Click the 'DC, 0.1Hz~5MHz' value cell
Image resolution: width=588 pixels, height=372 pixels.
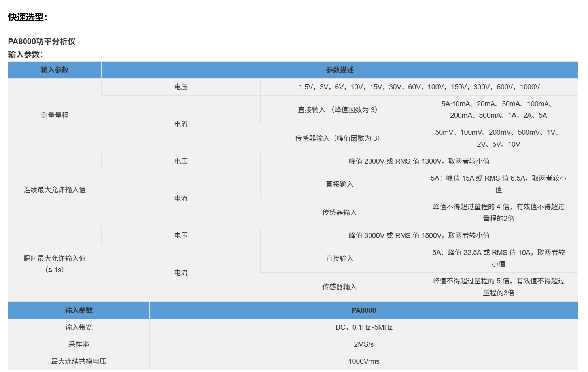(364, 327)
